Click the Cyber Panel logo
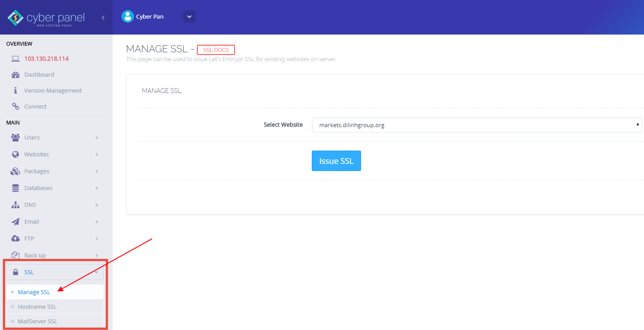644x330 pixels. [x=46, y=18]
